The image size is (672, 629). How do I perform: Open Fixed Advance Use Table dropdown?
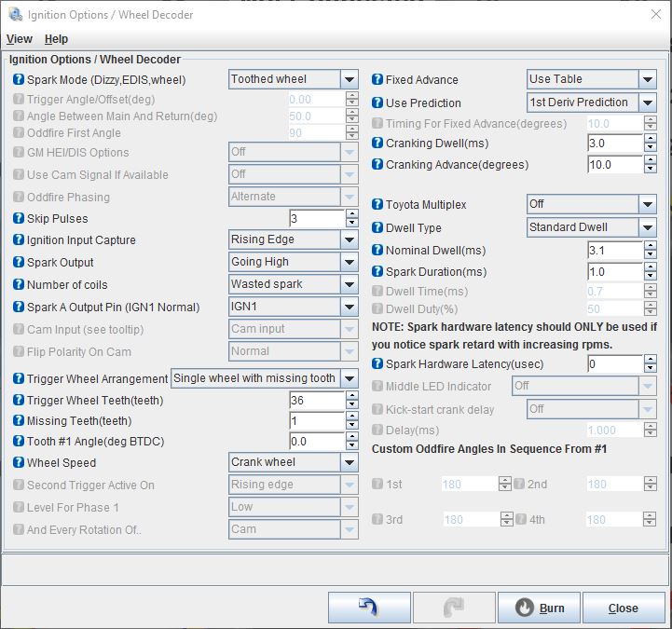coord(592,79)
